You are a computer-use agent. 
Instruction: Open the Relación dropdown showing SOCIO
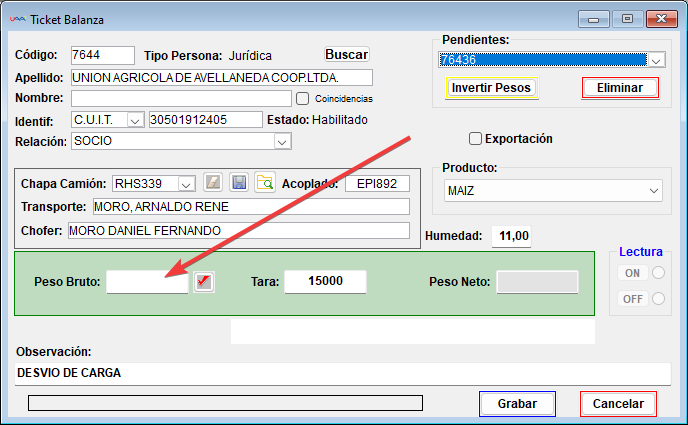coord(281,142)
